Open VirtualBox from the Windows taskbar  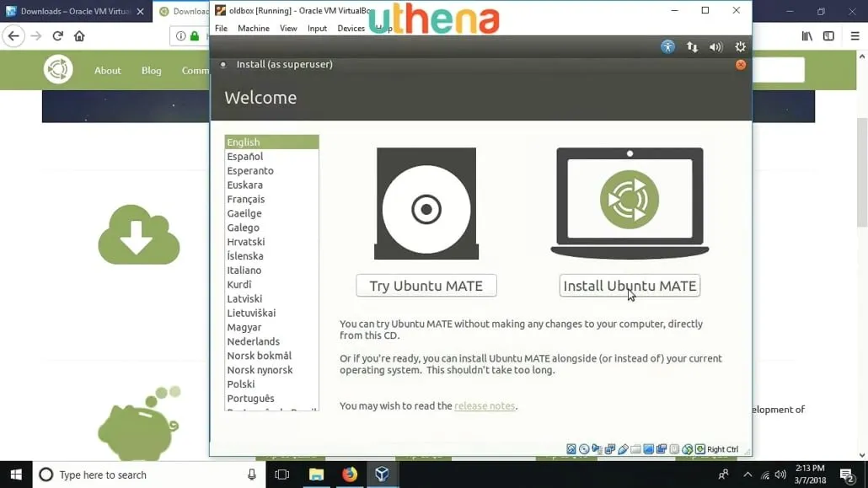[382, 475]
